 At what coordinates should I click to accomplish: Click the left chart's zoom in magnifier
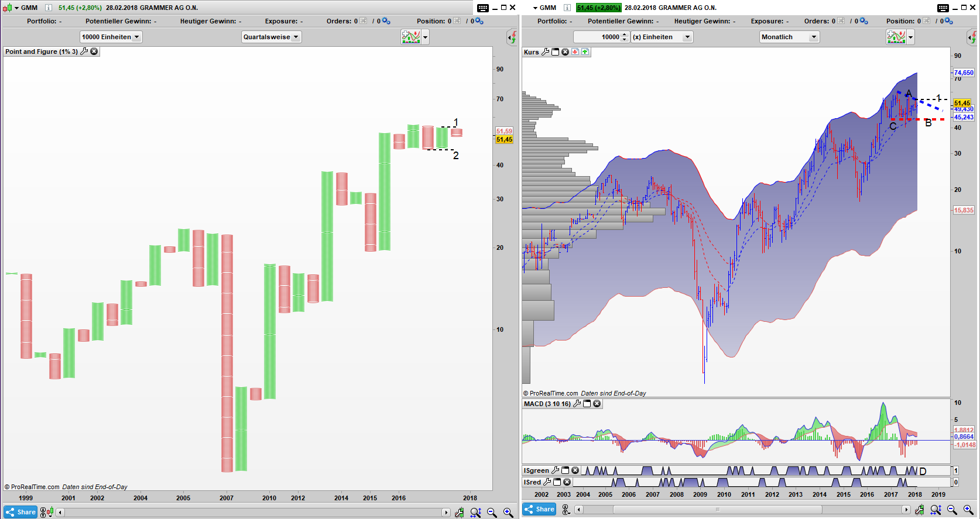[508, 513]
